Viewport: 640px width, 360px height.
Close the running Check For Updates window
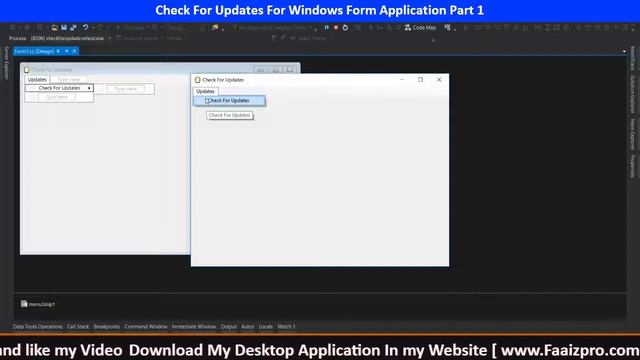[439, 80]
